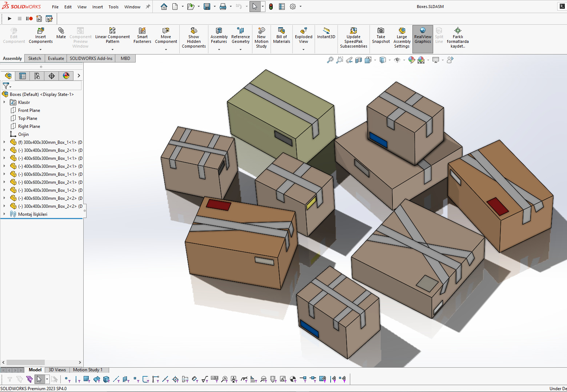Image resolution: width=567 pixels, height=392 pixels.
Task: Click Show Hidden Components
Action: tap(194, 37)
